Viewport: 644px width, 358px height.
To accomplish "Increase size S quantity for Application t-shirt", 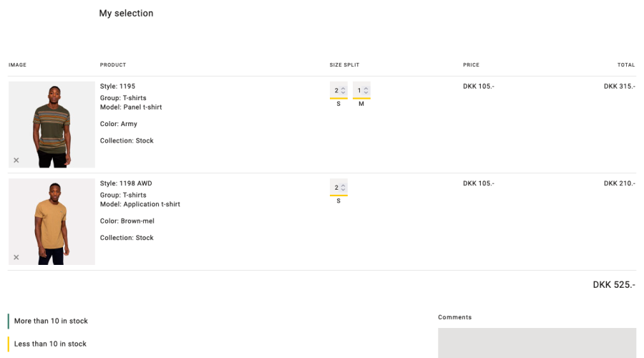I will point(343,185).
